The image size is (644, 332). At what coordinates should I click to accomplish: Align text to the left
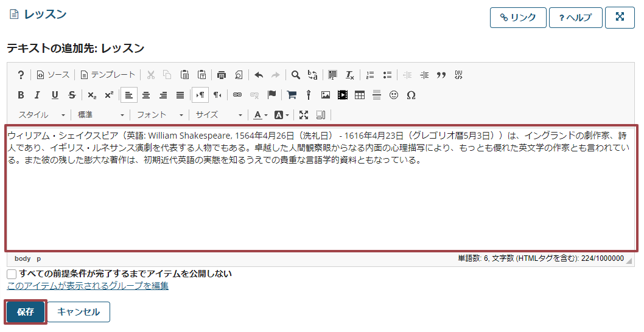pyautogui.click(x=129, y=95)
